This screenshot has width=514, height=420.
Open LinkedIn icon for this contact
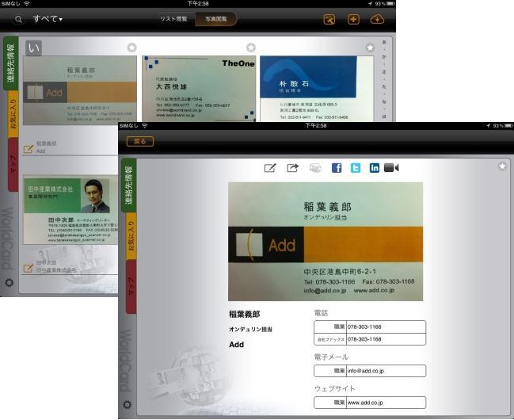tap(374, 168)
